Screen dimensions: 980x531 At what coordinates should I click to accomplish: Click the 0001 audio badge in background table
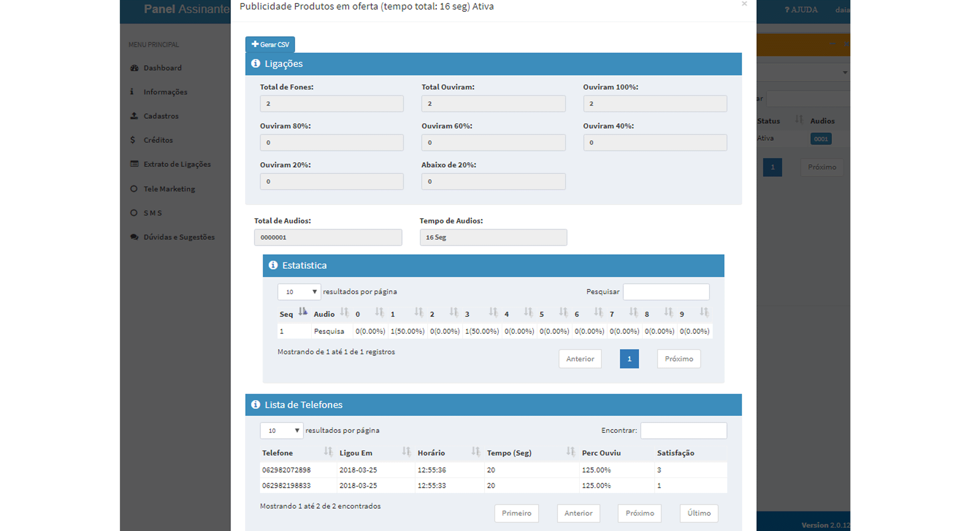pyautogui.click(x=821, y=139)
